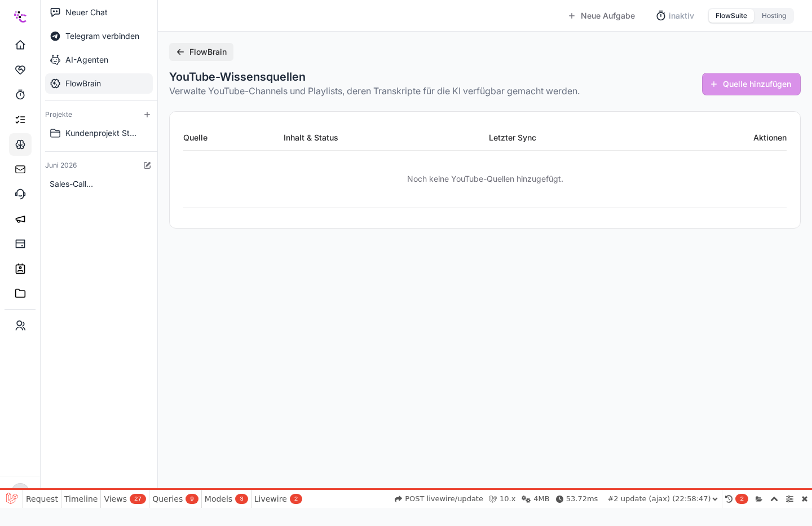Click the 53.72ms duration indicator
812x526 pixels.
tap(577, 499)
